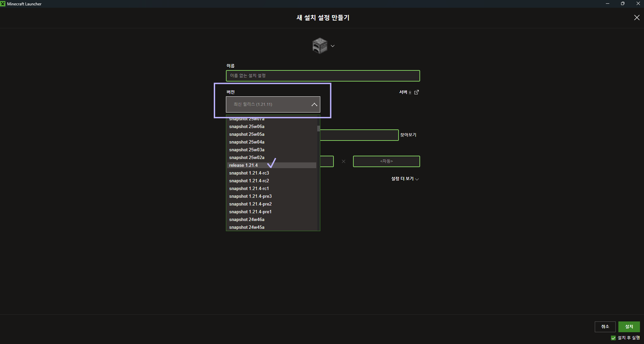Screen dimensions: 644x344
Task: Open the icon picker chevron beside furnace
Action: 332,46
